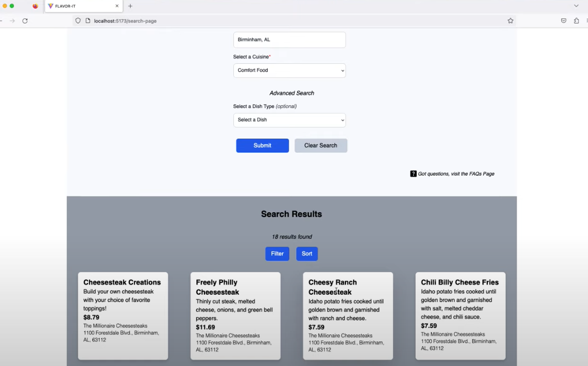Click the list all tabs chevron
Viewport: 588px width, 366px height.
(576, 6)
